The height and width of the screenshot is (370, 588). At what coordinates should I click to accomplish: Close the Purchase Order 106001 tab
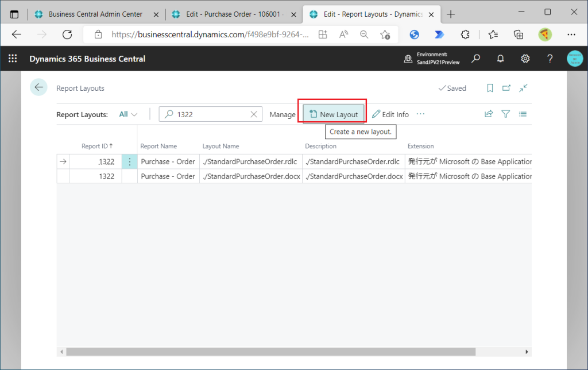pyautogui.click(x=293, y=14)
